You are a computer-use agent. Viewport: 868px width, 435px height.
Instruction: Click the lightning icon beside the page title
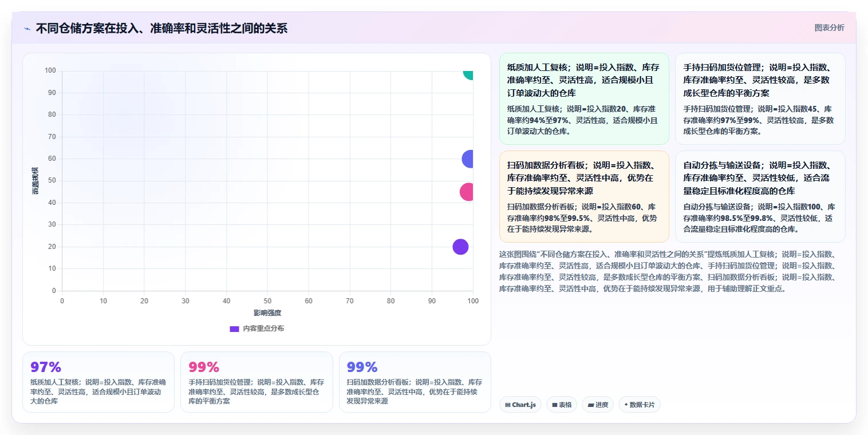tap(27, 28)
